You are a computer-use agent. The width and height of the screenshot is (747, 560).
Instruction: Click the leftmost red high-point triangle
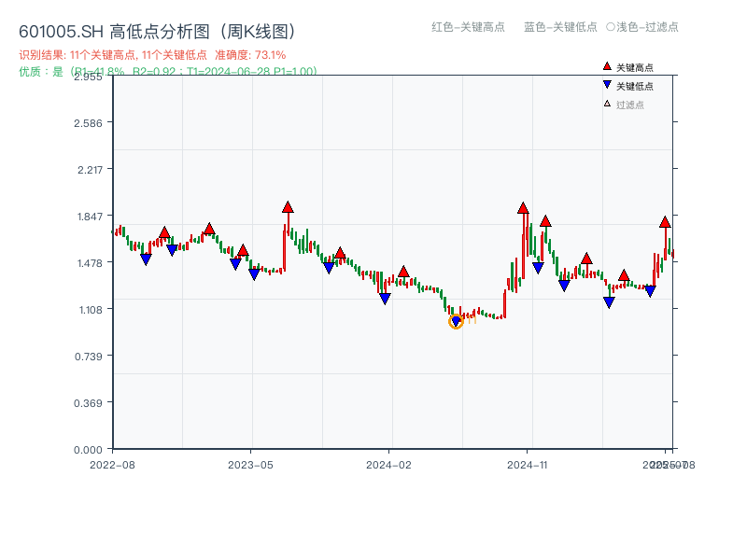pyautogui.click(x=164, y=232)
